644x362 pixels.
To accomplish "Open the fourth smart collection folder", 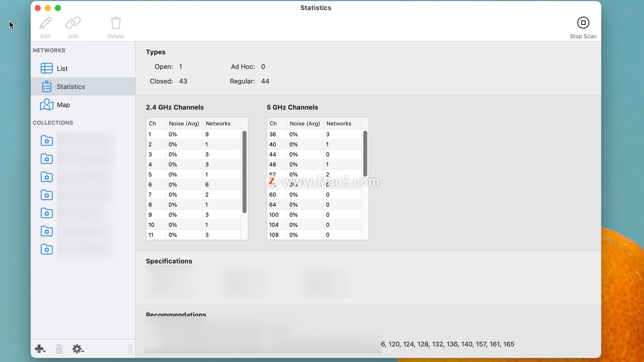I will click(47, 195).
